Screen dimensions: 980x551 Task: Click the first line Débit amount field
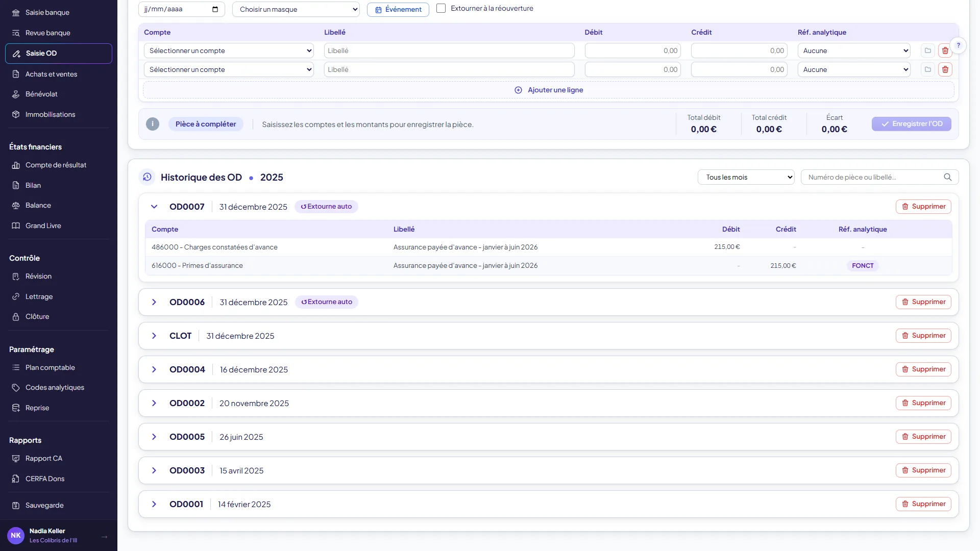pyautogui.click(x=633, y=51)
